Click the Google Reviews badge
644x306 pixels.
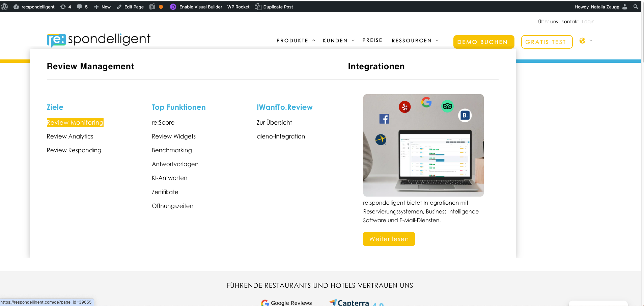(x=286, y=303)
